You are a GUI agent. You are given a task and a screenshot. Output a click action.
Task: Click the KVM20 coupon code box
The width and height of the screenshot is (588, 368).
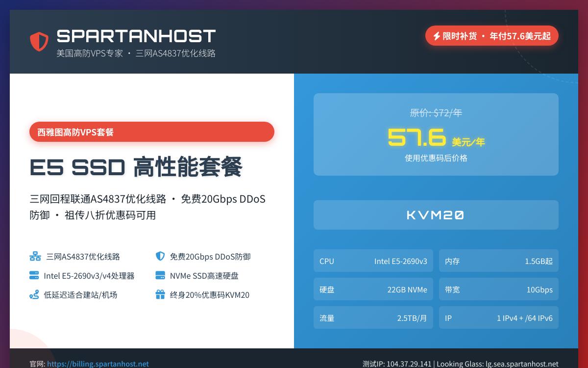tap(436, 215)
